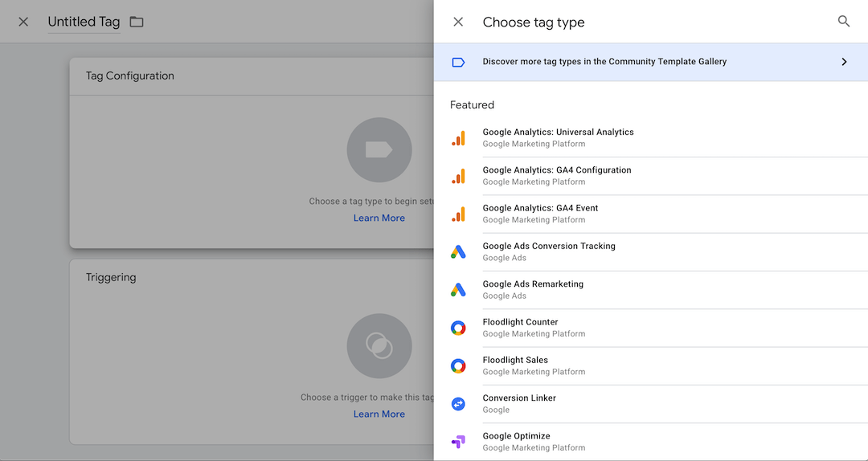Click the Triggering overlapping-circles icon
The height and width of the screenshot is (461, 868).
coord(379,346)
